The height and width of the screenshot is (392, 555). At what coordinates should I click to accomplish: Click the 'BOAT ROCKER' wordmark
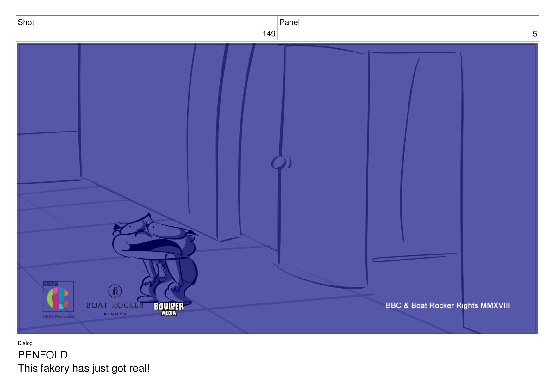(115, 305)
